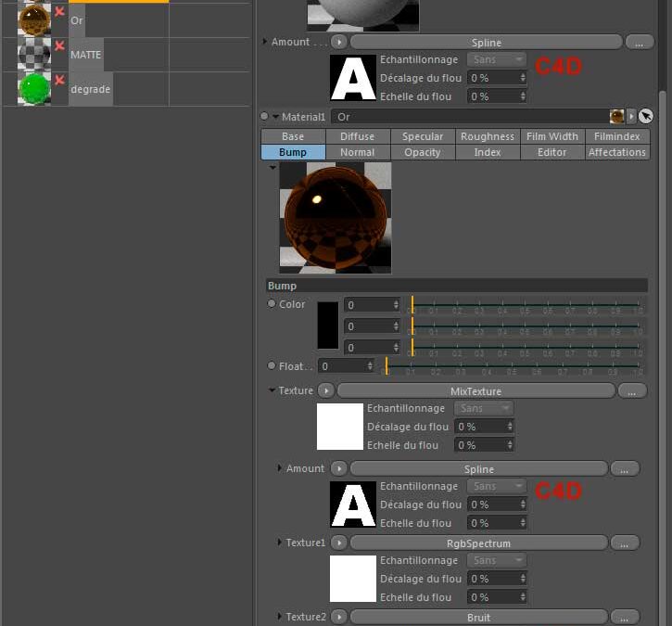Open the arrow menu next to MixTexture
Image resolution: width=672 pixels, height=626 pixels.
point(325,391)
